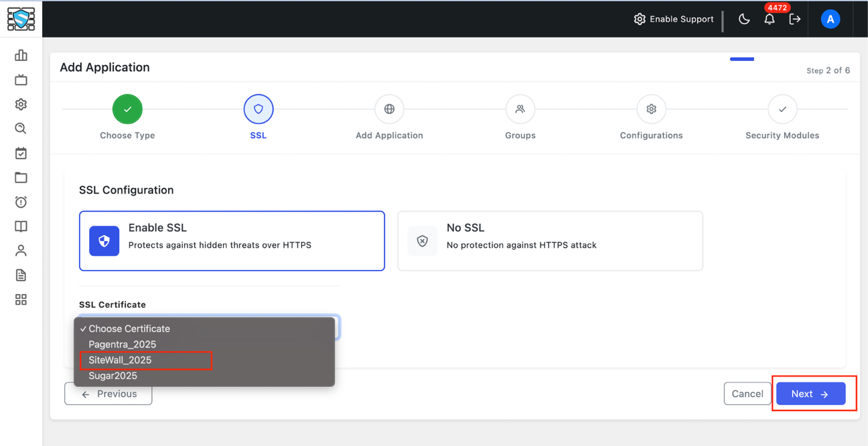Click the monitor/TV icon in sidebar
The width and height of the screenshot is (868, 446).
tap(21, 80)
